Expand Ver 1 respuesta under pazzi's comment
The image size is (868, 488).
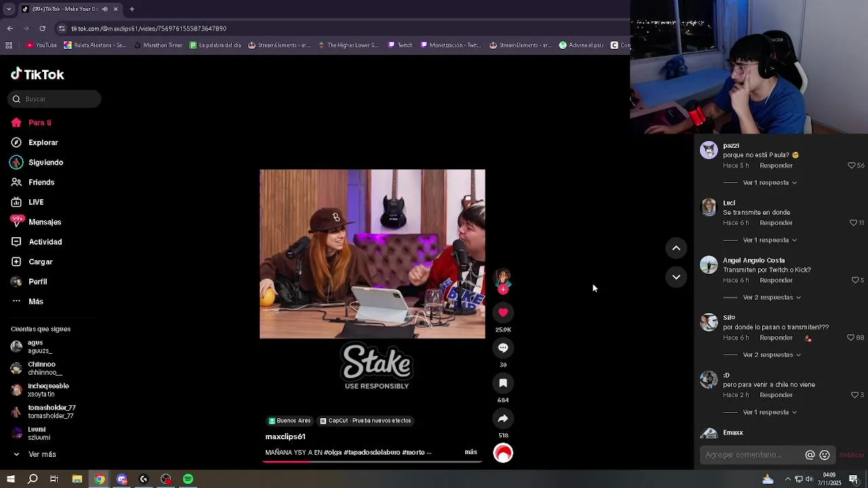(770, 183)
